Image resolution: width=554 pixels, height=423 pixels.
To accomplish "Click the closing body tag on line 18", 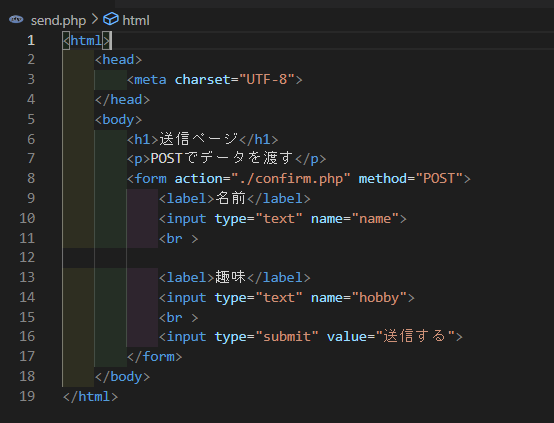I will tap(122, 377).
